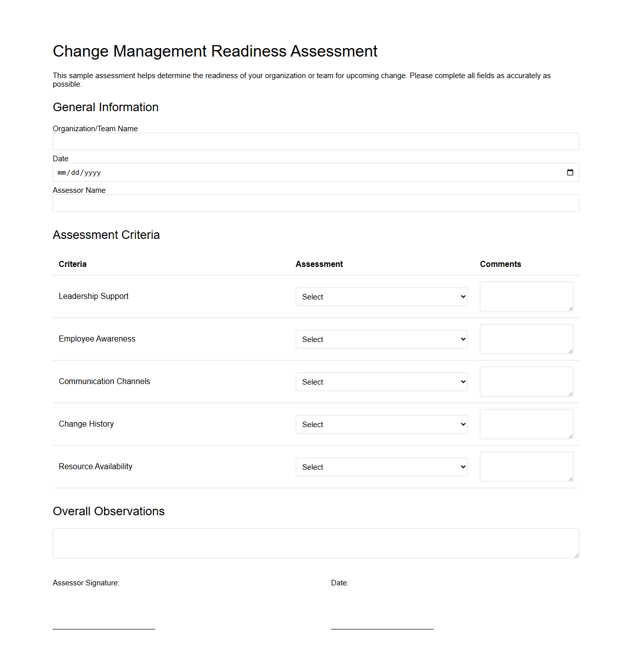Open the Communication Channels assessment dropdown
This screenshot has height=672, width=632.
(x=381, y=382)
